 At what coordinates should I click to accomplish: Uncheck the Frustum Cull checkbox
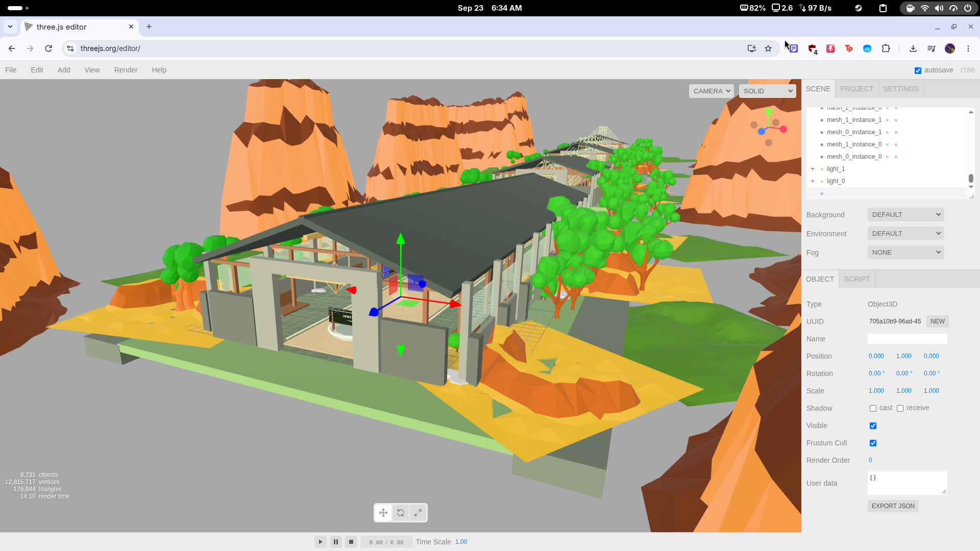point(873,443)
